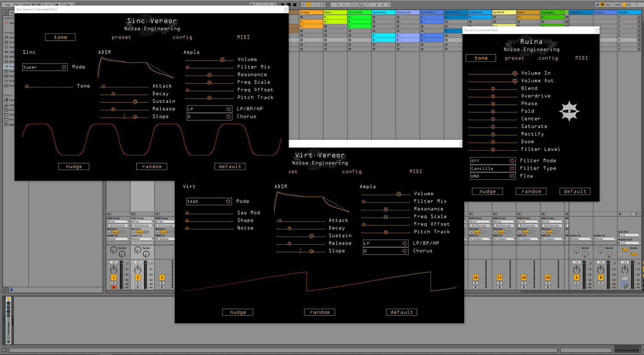Arm track 2 record button
Screen dimensions: 644x355
pyautogui.click(x=138, y=287)
